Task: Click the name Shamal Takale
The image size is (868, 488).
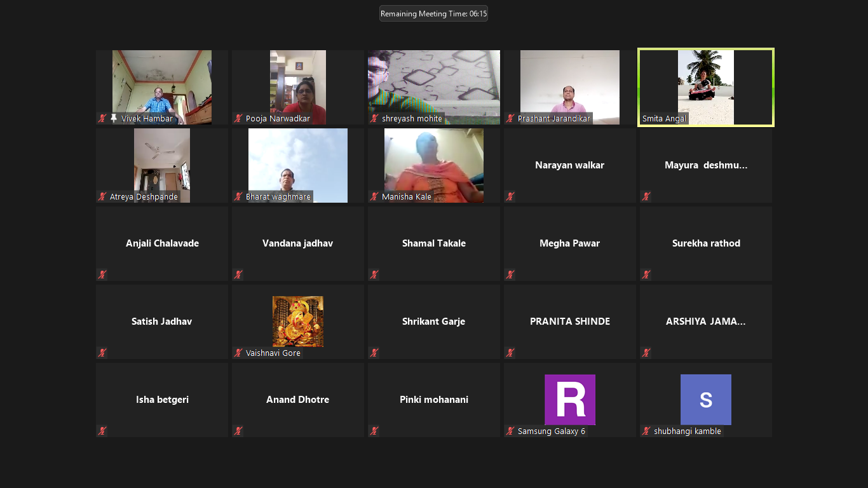Action: pos(434,243)
